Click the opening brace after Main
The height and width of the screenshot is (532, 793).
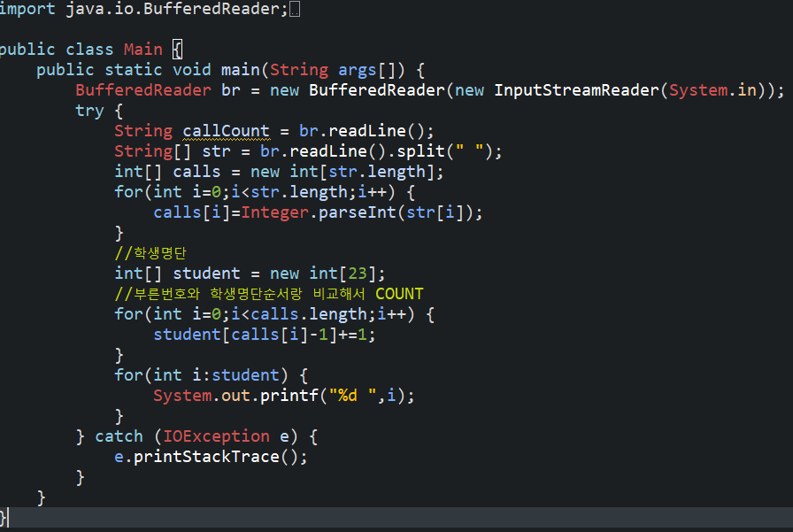pyautogui.click(x=178, y=50)
